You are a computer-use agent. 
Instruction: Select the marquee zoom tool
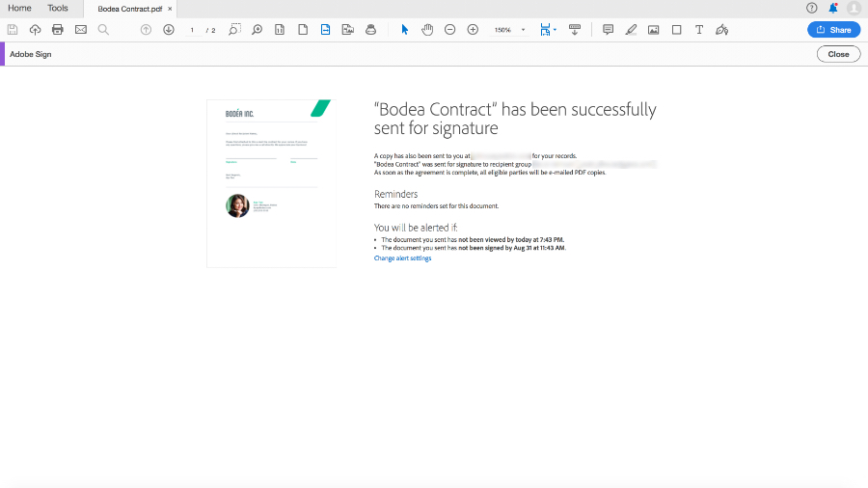coord(234,29)
